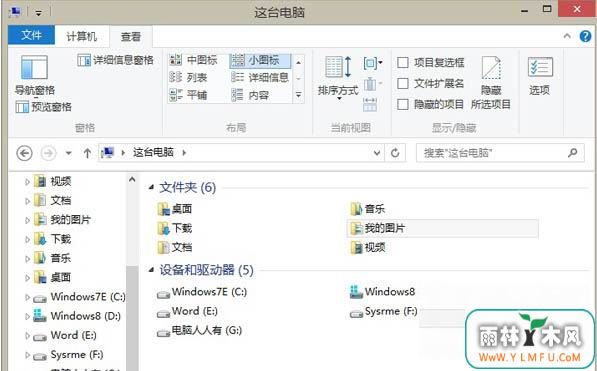Select 电脑人人有 (G:) drive
Screen dimensions: 597x371
pos(200,331)
